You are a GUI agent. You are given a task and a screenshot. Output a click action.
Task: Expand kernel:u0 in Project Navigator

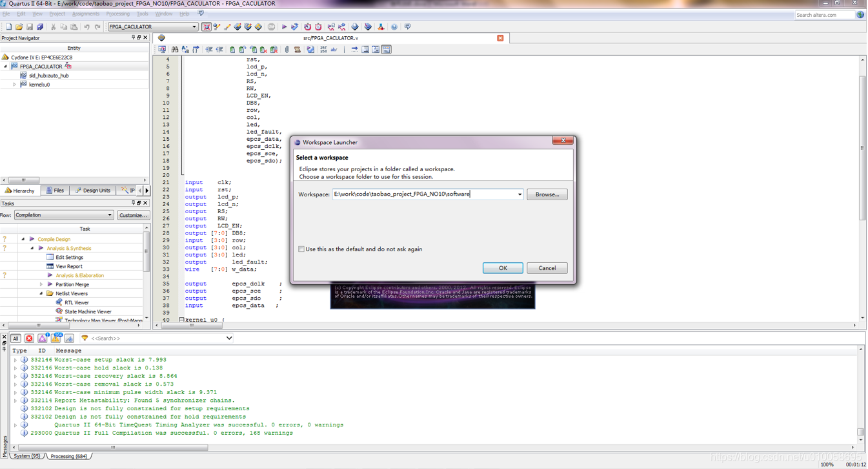pyautogui.click(x=15, y=85)
